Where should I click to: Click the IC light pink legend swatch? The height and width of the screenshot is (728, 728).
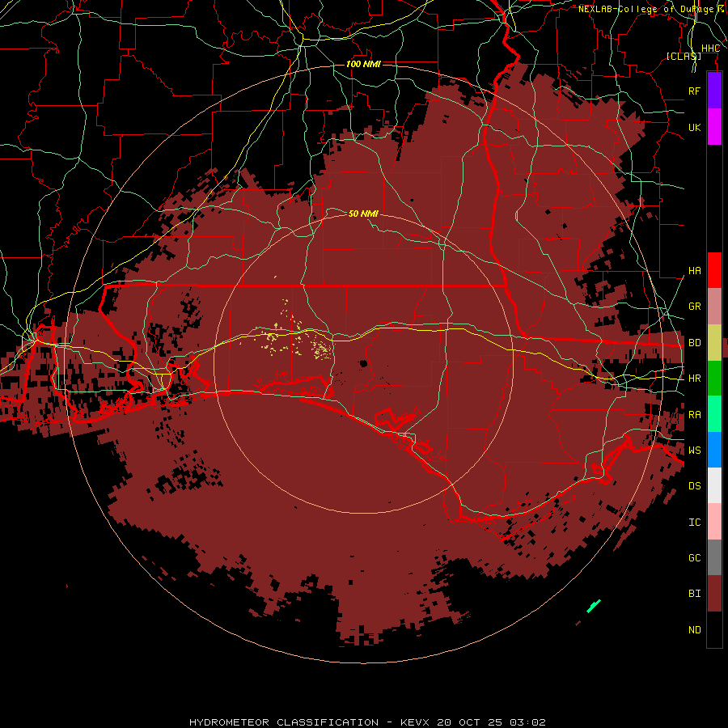714,522
